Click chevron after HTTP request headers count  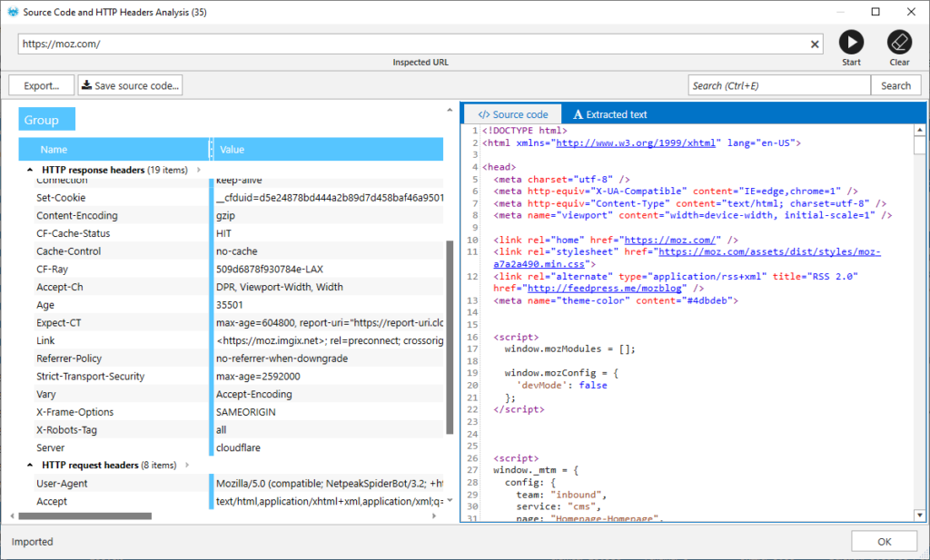tap(187, 466)
